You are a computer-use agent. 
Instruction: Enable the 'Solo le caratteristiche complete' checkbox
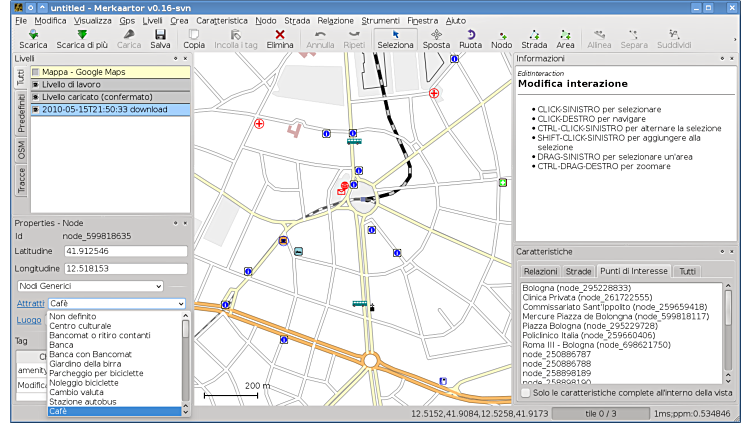point(527,394)
